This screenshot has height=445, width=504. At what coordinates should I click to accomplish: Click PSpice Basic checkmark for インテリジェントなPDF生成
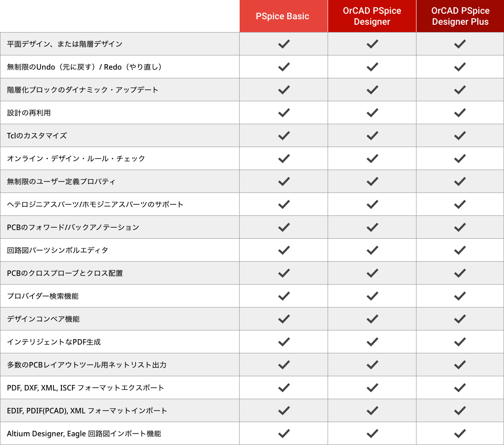click(284, 342)
